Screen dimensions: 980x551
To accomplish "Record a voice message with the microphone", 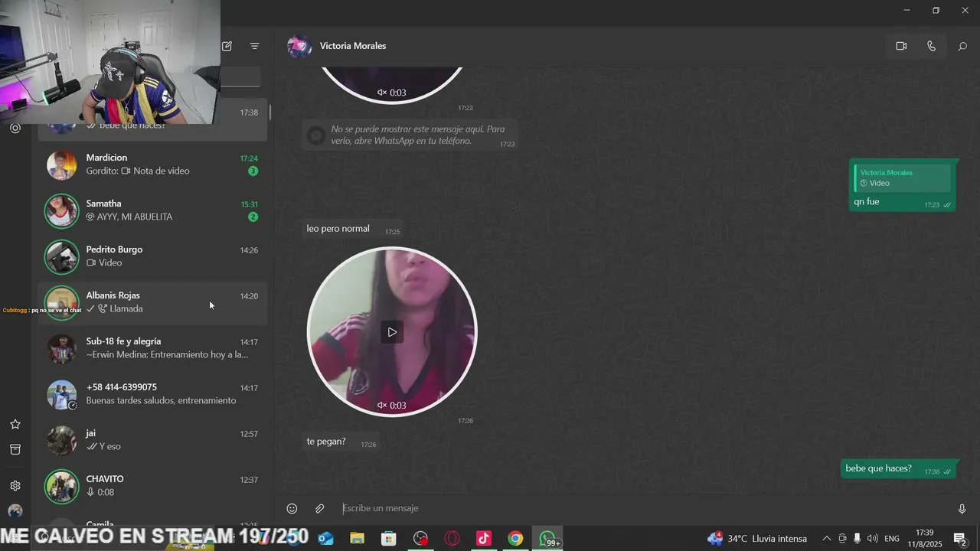I will (x=962, y=508).
